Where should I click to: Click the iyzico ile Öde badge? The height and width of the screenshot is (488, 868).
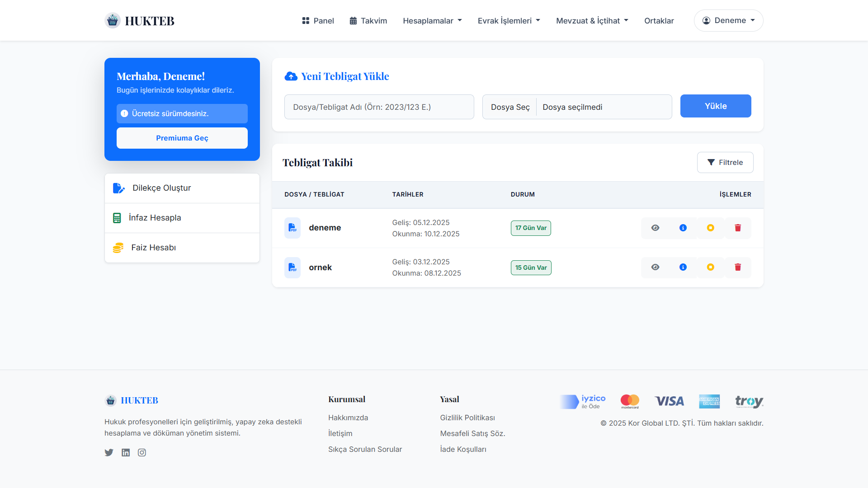(582, 401)
